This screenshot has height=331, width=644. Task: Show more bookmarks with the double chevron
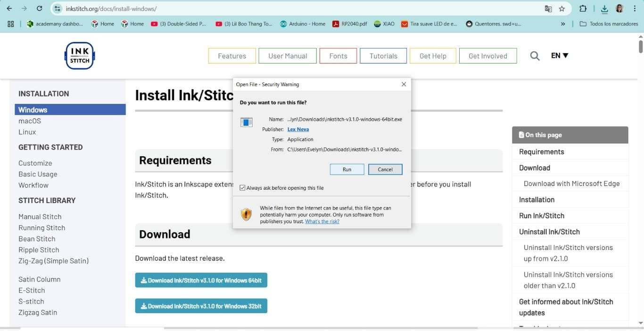point(563,24)
